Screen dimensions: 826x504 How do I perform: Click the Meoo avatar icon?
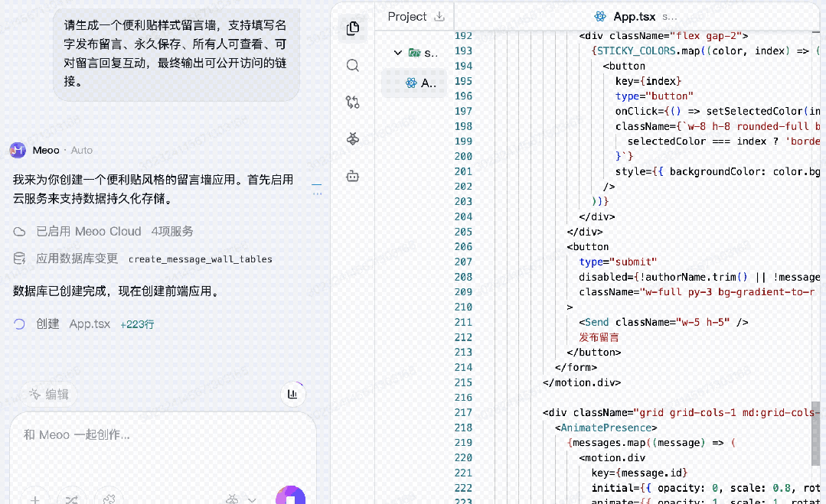pos(17,150)
